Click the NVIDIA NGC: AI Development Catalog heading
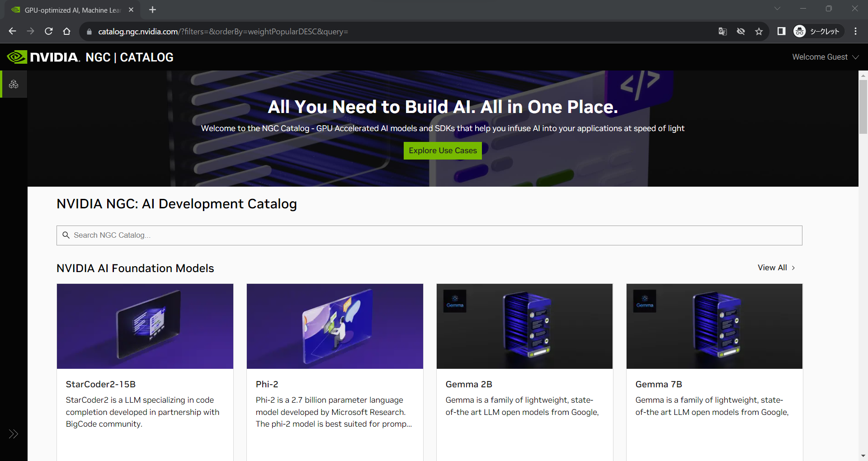This screenshot has height=461, width=868. (177, 204)
